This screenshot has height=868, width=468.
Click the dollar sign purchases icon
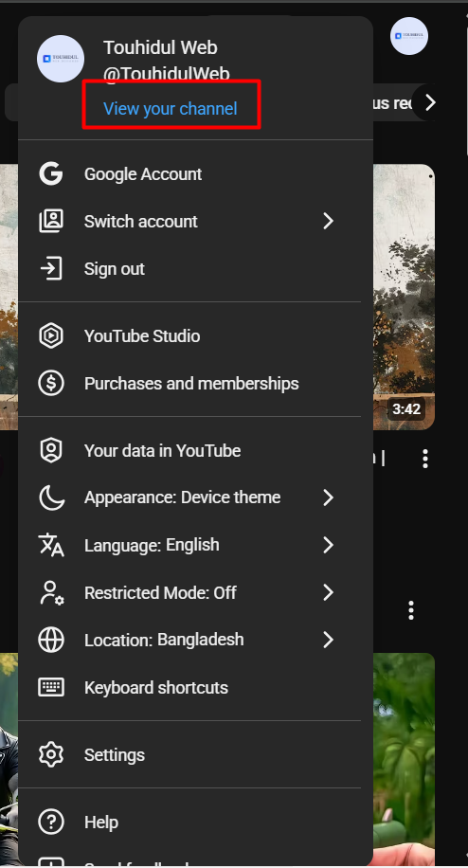point(51,383)
